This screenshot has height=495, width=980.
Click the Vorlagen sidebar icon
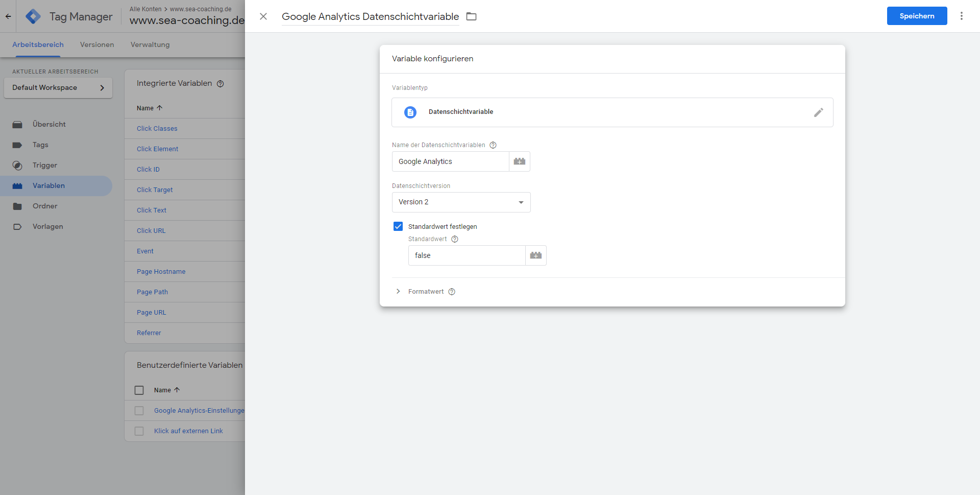(17, 227)
